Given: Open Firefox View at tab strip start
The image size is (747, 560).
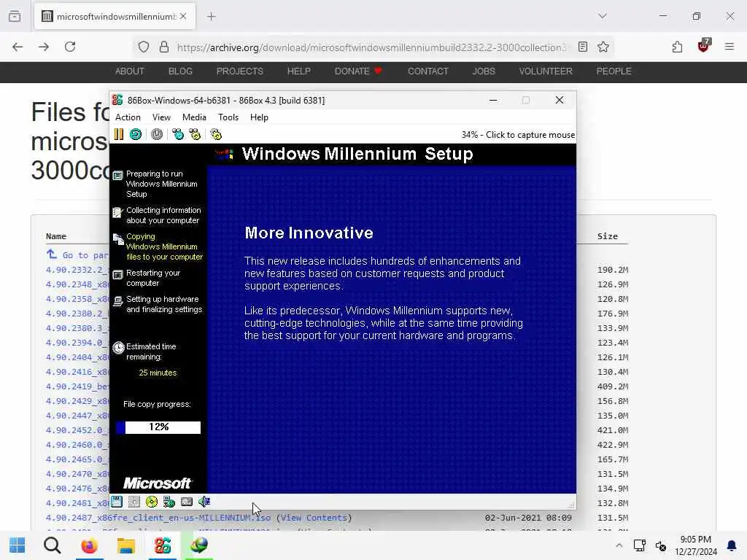Looking at the screenshot, I should click(15, 16).
